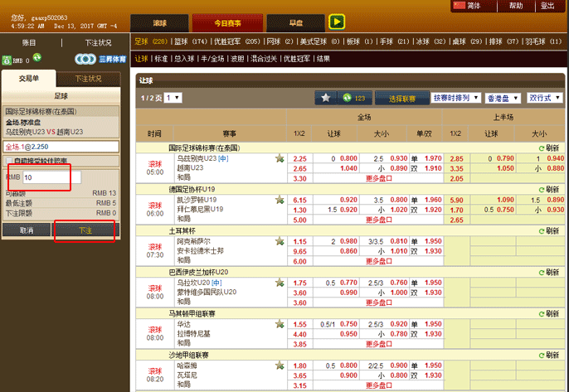Open the page number dropdown
This screenshot has width=569, height=392.
pos(173,98)
